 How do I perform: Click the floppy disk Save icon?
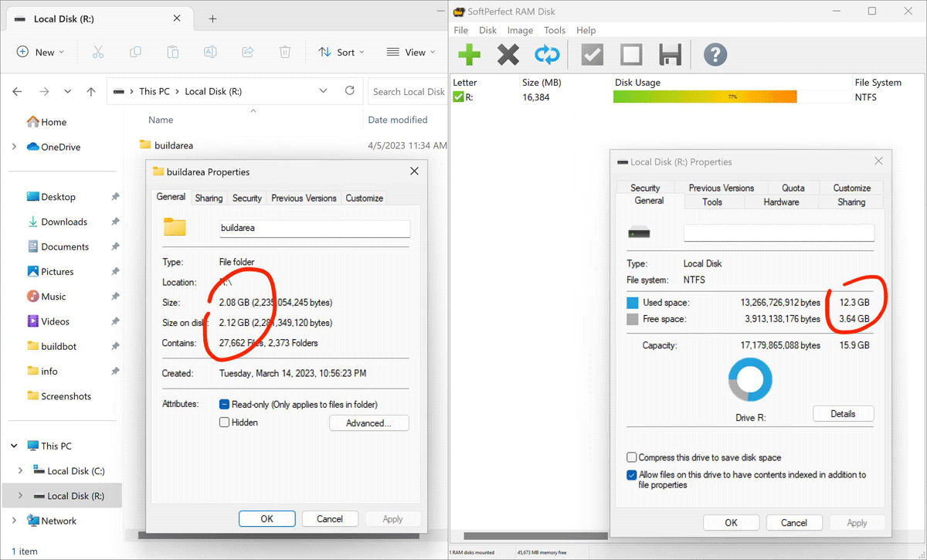pos(670,55)
